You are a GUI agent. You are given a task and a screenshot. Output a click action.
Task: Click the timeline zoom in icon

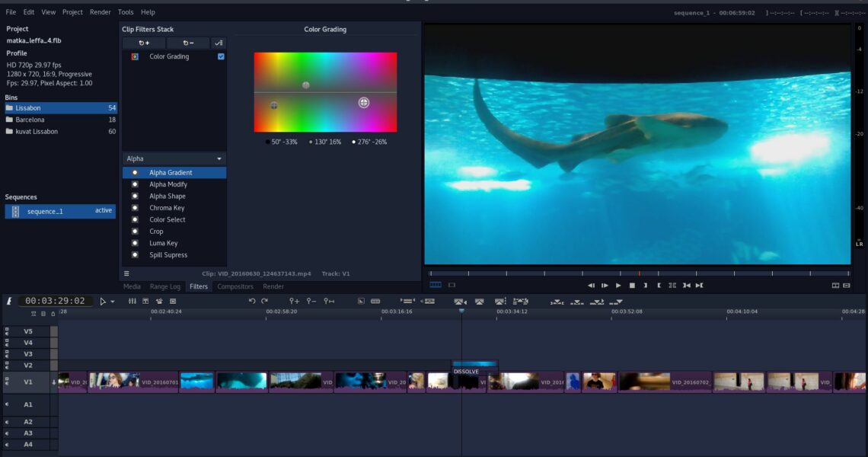[294, 302]
